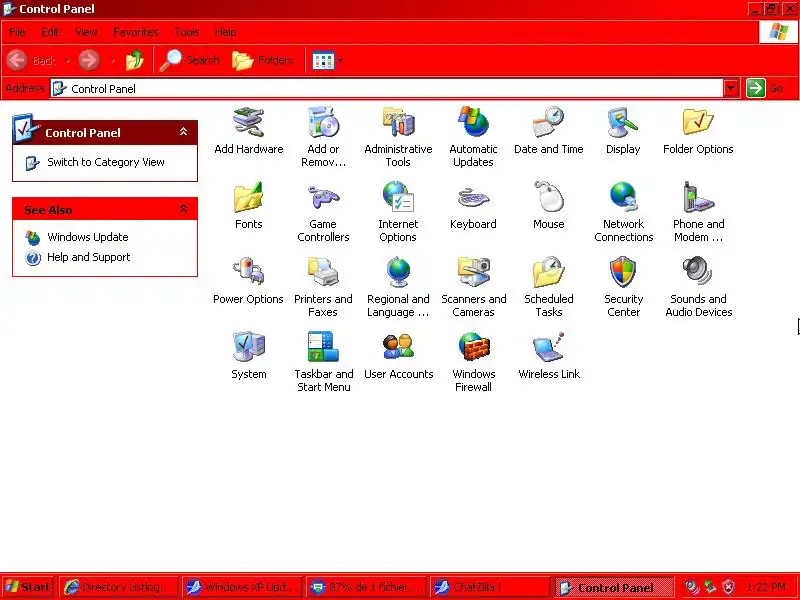Switch to Directory Listing taskbar window

click(119, 587)
